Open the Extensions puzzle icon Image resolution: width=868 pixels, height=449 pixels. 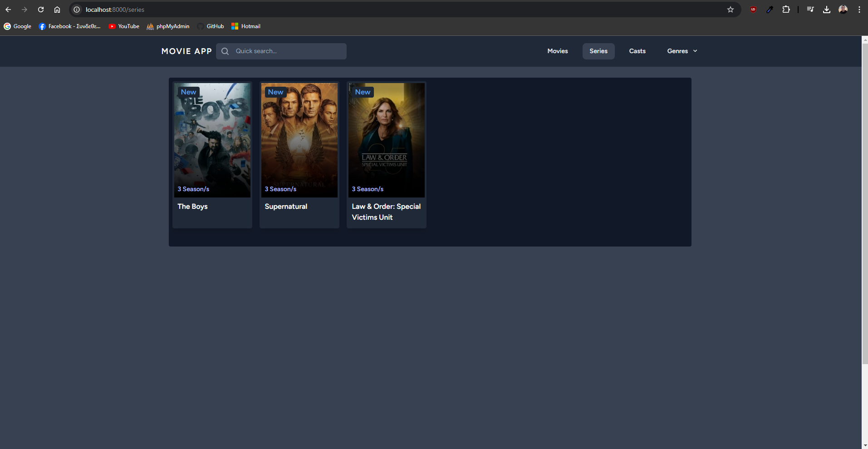[786, 10]
